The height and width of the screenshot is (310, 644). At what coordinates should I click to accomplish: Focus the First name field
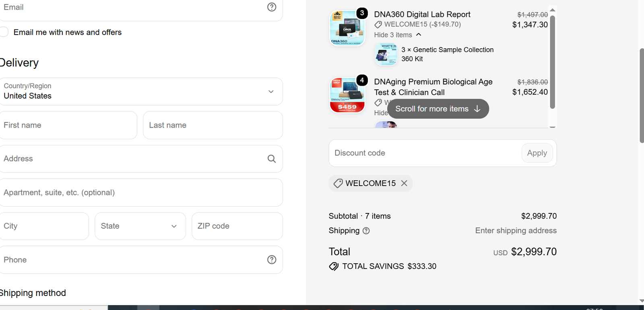68,125
